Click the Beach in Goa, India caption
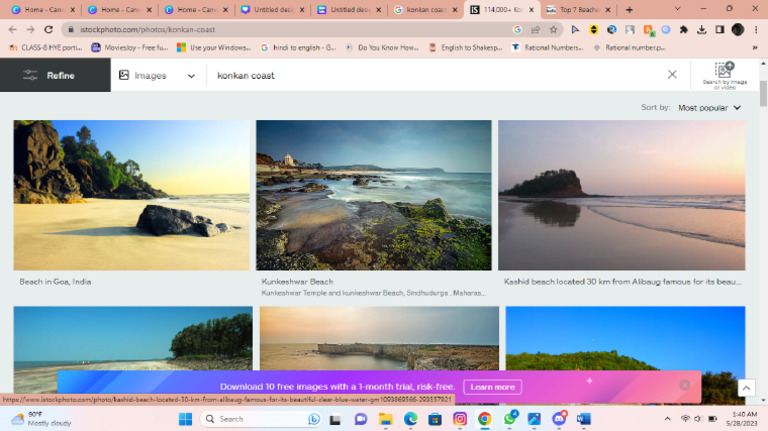This screenshot has height=431, width=768. 55,282
